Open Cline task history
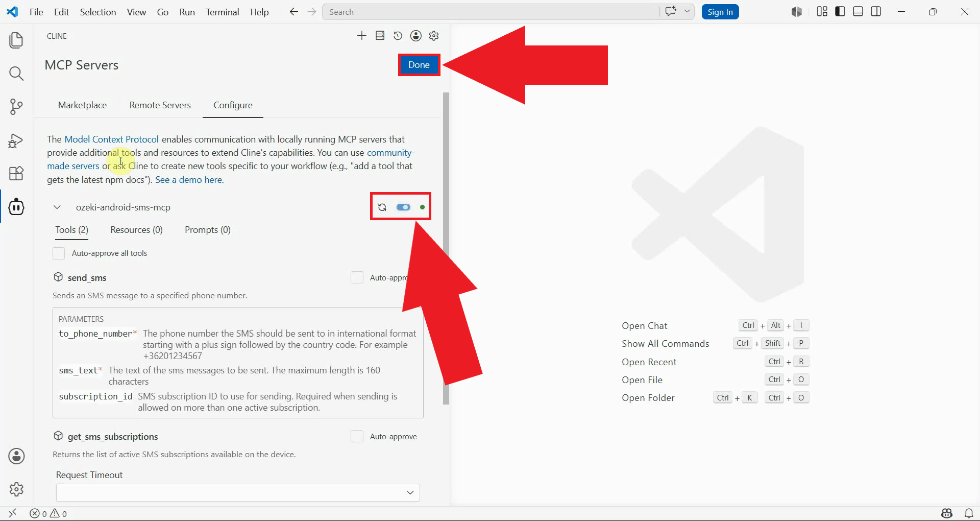Viewport: 980px width, 521px height. (x=398, y=36)
